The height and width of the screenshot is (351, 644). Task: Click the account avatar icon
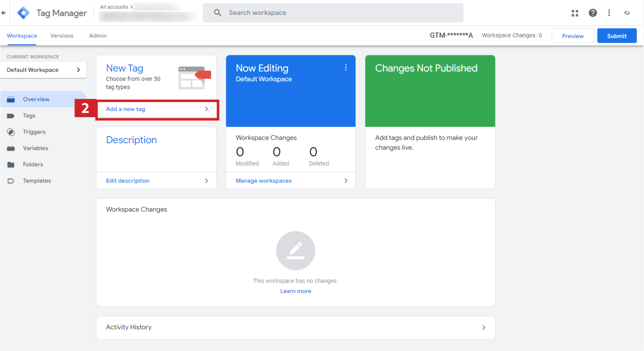point(627,13)
